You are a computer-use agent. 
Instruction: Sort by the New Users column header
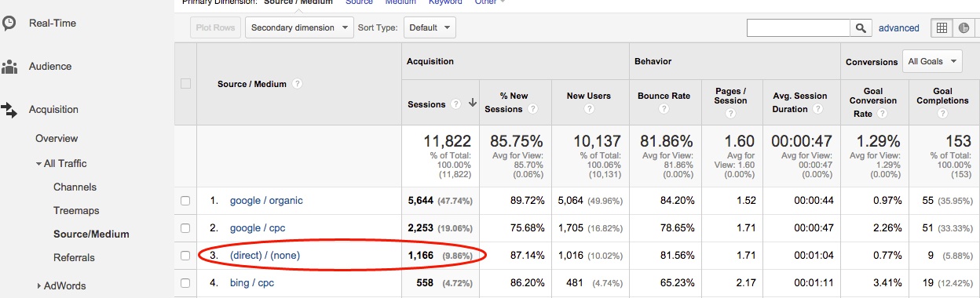coord(589,96)
